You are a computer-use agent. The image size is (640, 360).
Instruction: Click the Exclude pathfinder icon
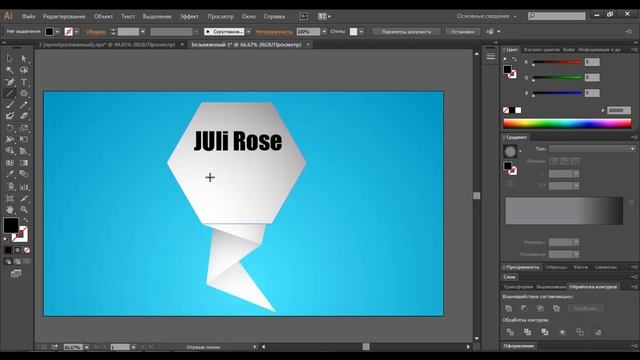point(556,308)
